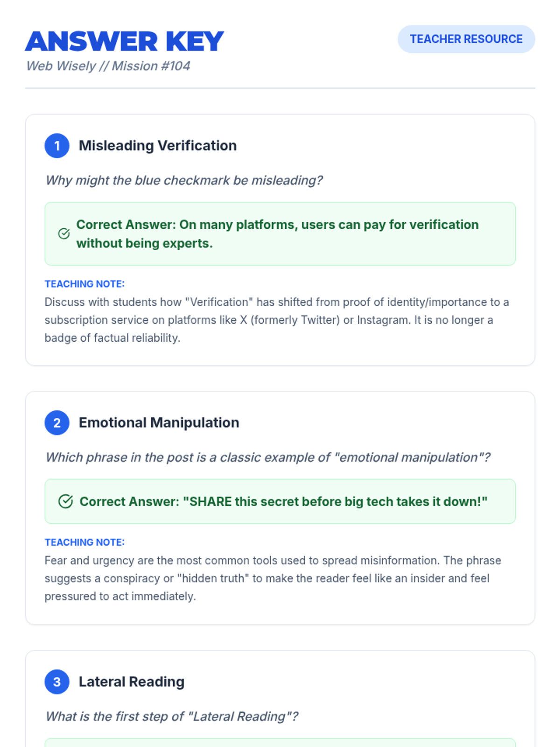Click the green pay for verification answer box
560x747 pixels.
[280, 234]
